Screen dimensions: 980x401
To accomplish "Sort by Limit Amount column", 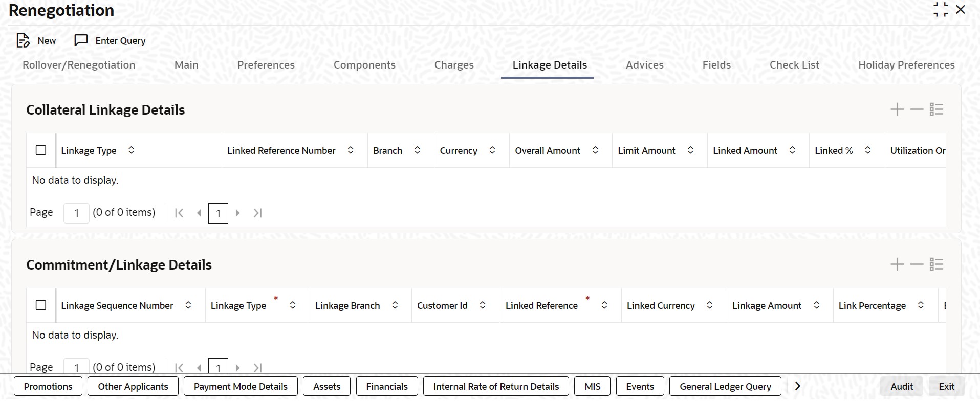I will (x=691, y=150).
